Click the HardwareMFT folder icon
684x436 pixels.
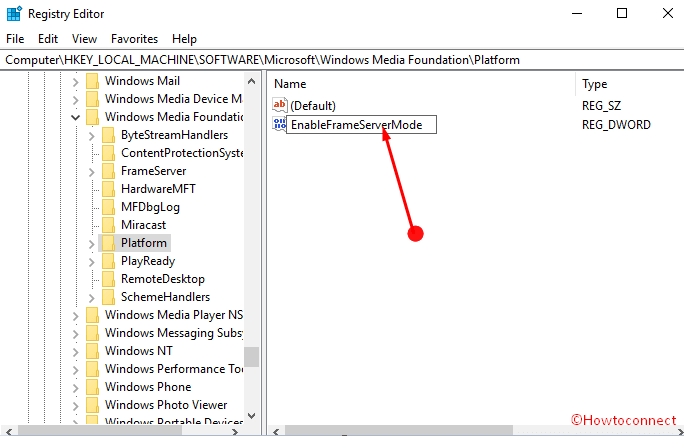pyautogui.click(x=108, y=189)
